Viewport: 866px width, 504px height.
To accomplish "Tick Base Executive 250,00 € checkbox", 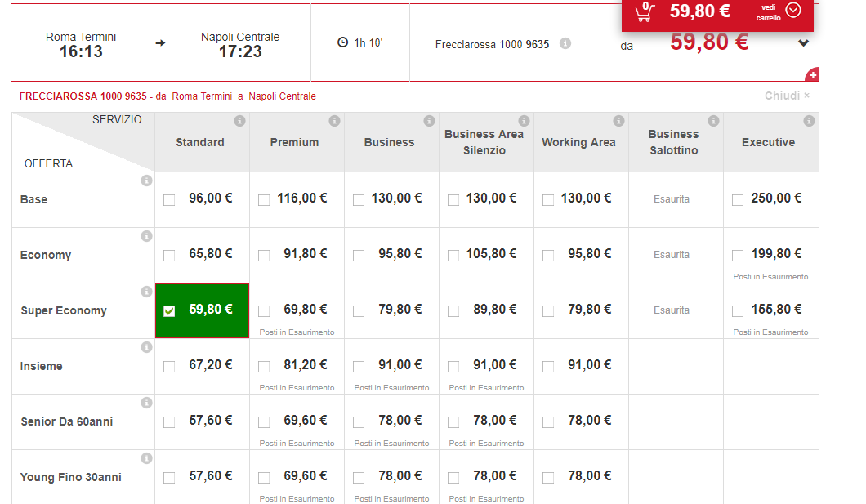I will (x=738, y=199).
